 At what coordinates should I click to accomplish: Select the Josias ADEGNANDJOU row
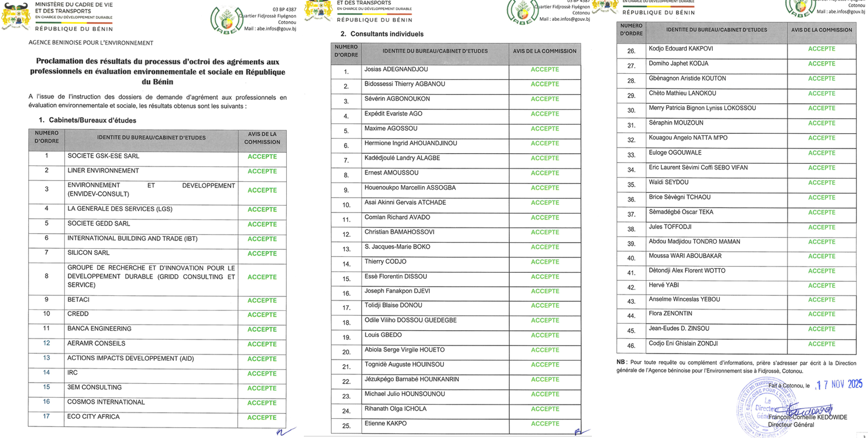pos(396,69)
